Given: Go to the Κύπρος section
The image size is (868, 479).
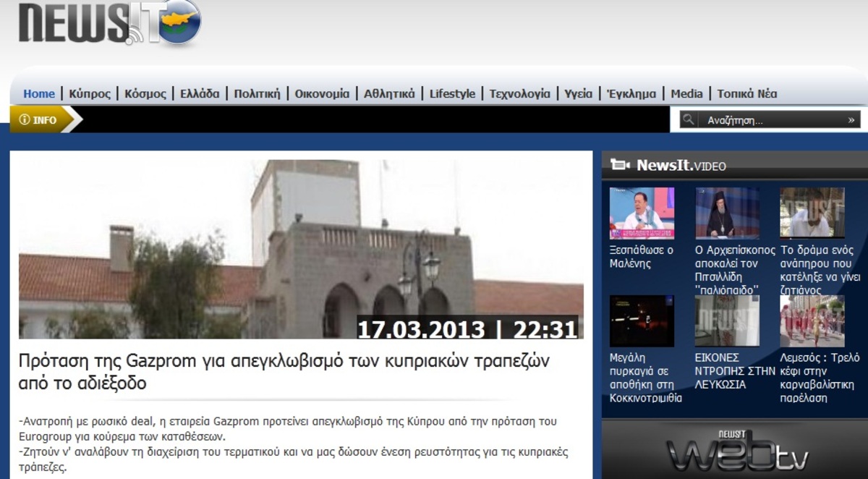Looking at the screenshot, I should (90, 93).
